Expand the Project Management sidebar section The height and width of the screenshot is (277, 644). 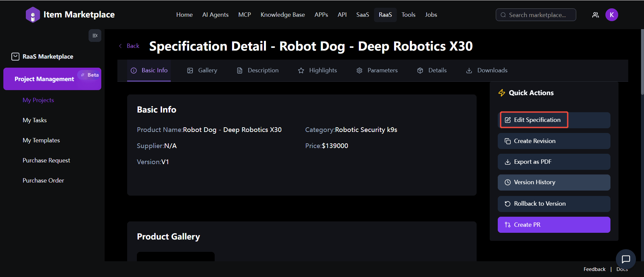coord(44,79)
